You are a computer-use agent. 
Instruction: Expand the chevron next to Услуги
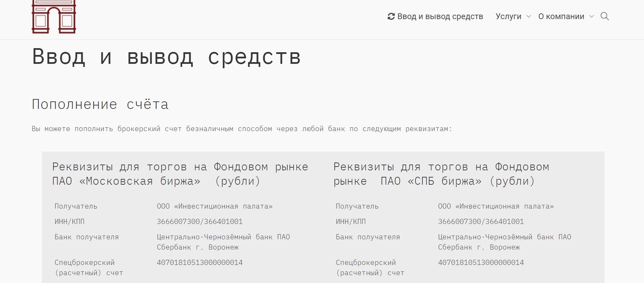click(528, 16)
